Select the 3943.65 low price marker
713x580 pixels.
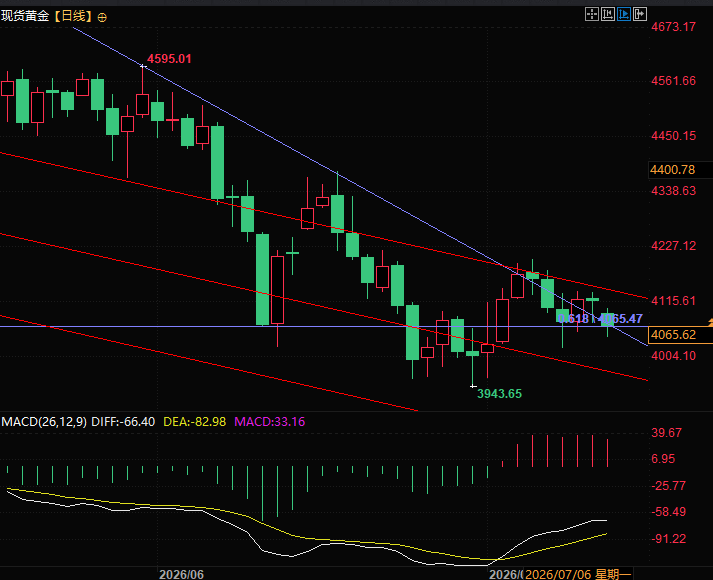499,394
